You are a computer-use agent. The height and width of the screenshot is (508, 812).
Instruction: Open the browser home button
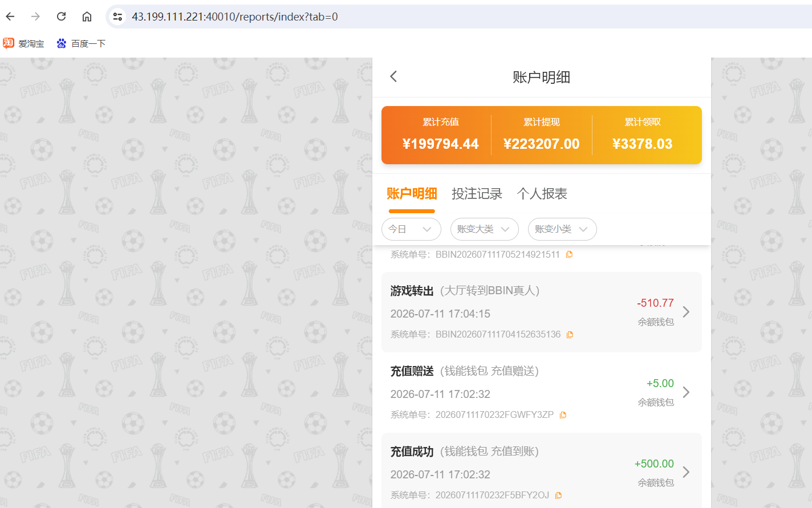(87, 17)
